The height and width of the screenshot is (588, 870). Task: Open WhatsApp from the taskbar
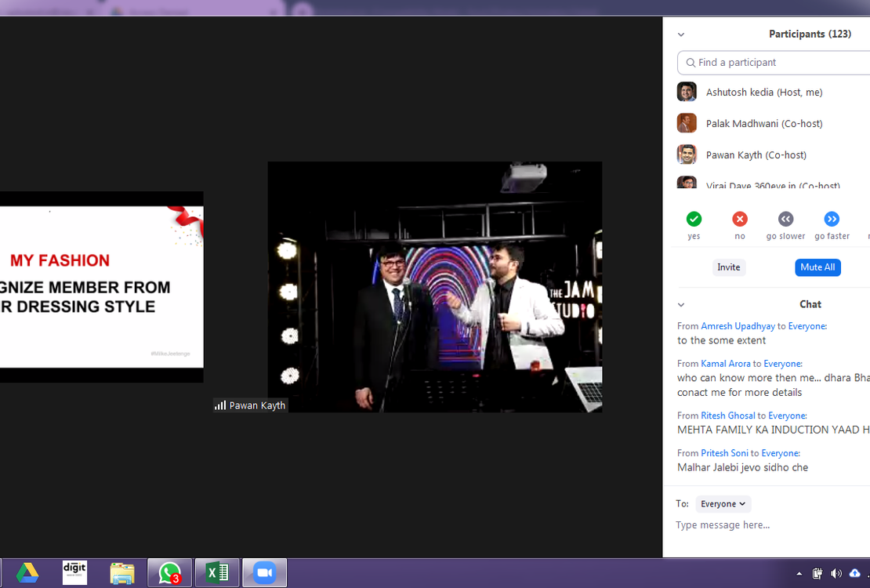(x=169, y=573)
